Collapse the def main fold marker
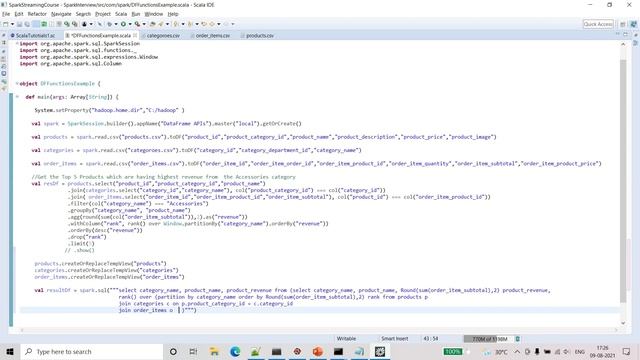This screenshot has width=640, height=360. (17, 97)
